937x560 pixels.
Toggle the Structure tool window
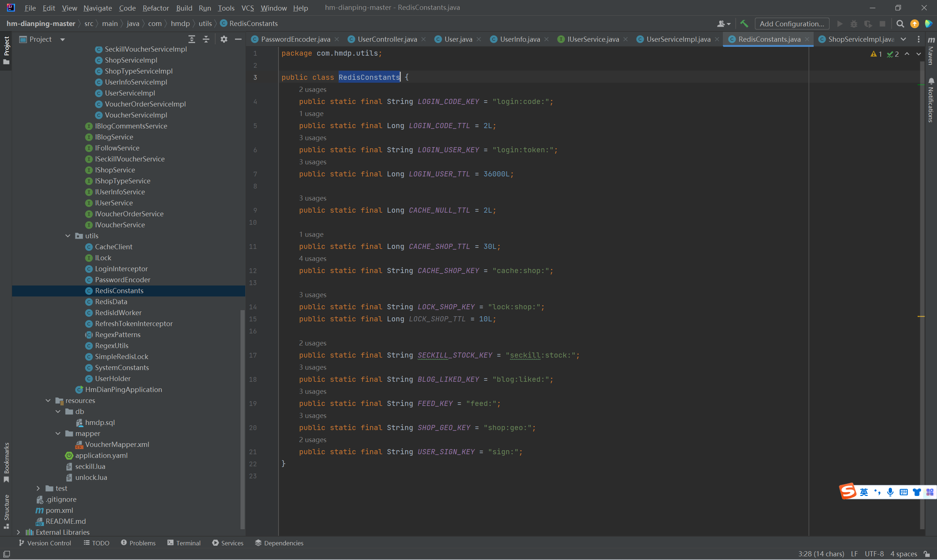7,510
